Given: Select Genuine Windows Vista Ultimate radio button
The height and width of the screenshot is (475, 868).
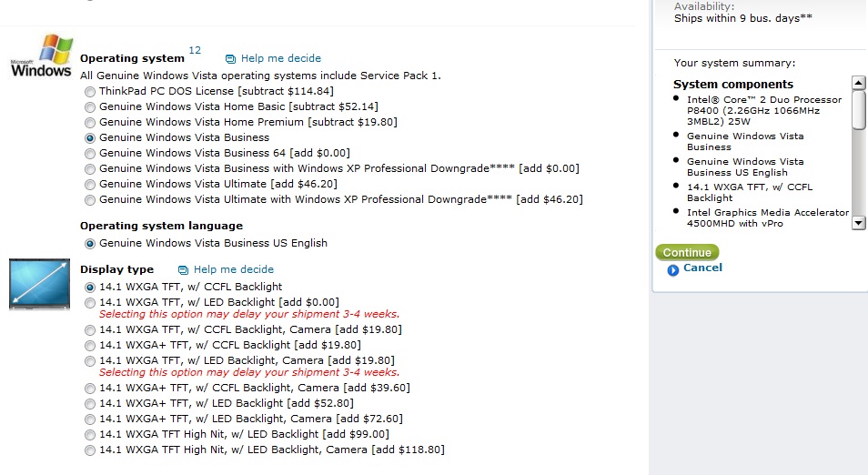Looking at the screenshot, I should pos(90,185).
